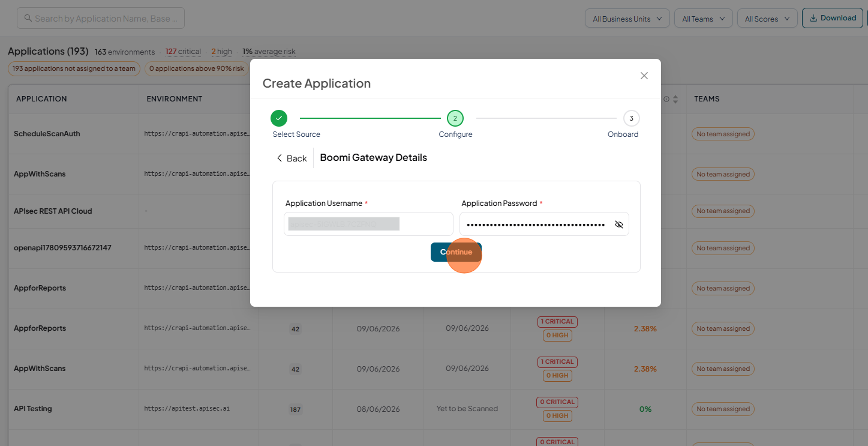This screenshot has height=446, width=868.
Task: Click the Continue button
Action: tap(456, 252)
